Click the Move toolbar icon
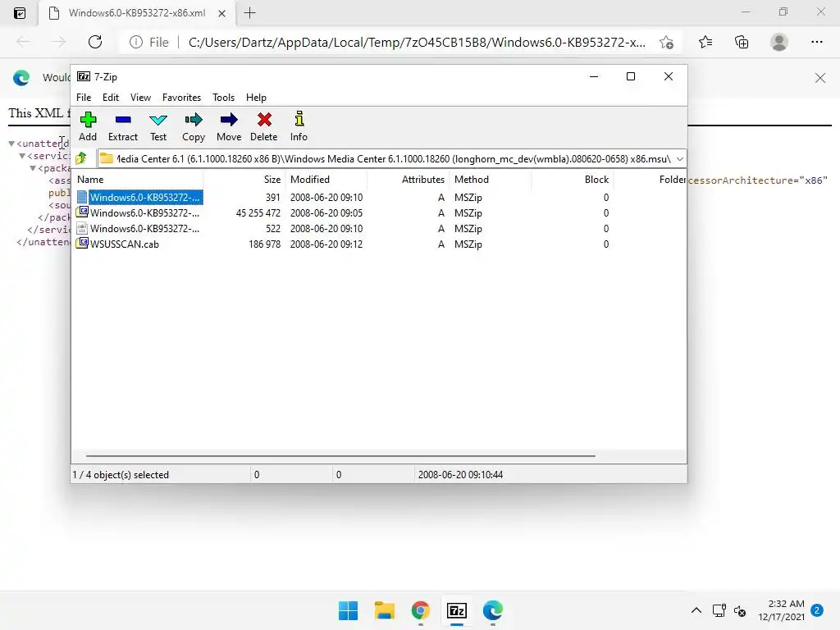 [229, 126]
